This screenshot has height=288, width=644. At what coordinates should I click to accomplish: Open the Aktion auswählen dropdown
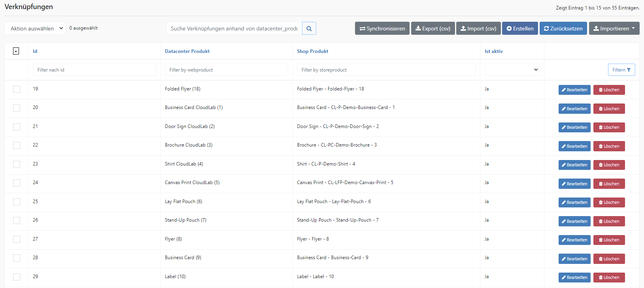tap(35, 28)
